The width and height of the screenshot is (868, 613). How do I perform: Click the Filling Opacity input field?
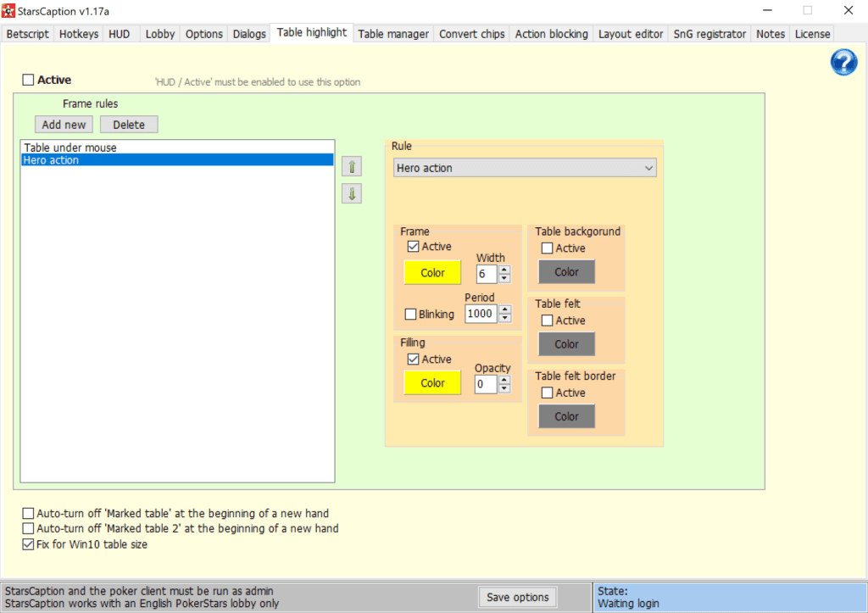(x=486, y=384)
